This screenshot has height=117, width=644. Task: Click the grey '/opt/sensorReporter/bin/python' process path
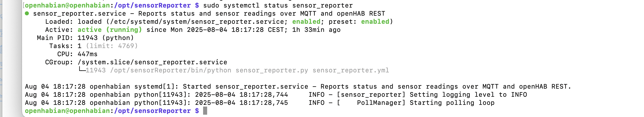click(171, 70)
